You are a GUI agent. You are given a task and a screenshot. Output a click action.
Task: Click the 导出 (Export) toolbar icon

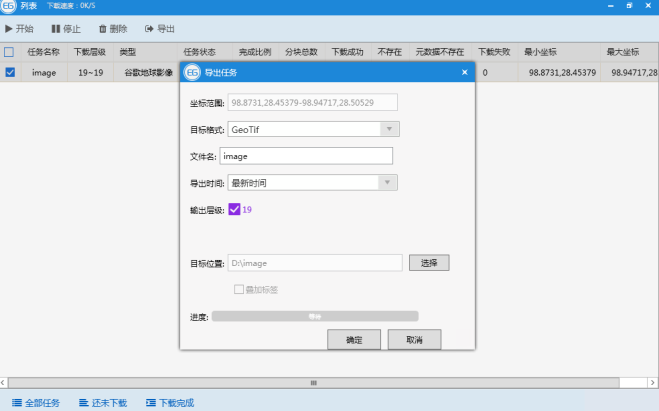coord(149,29)
